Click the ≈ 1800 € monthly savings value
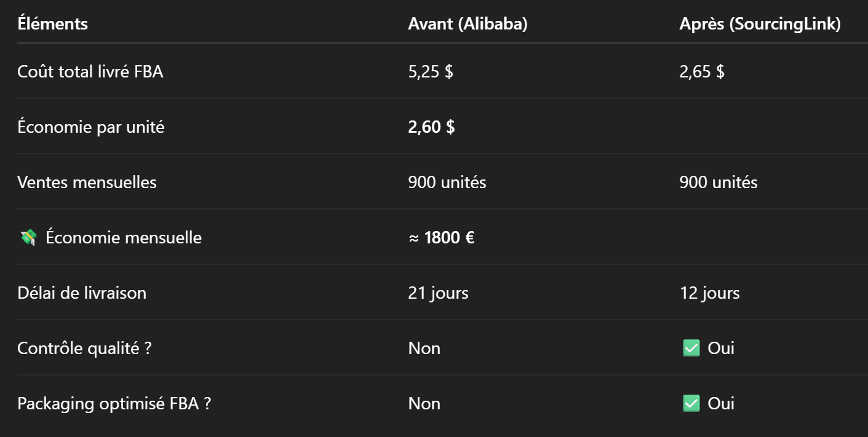868x437 pixels. tap(441, 238)
